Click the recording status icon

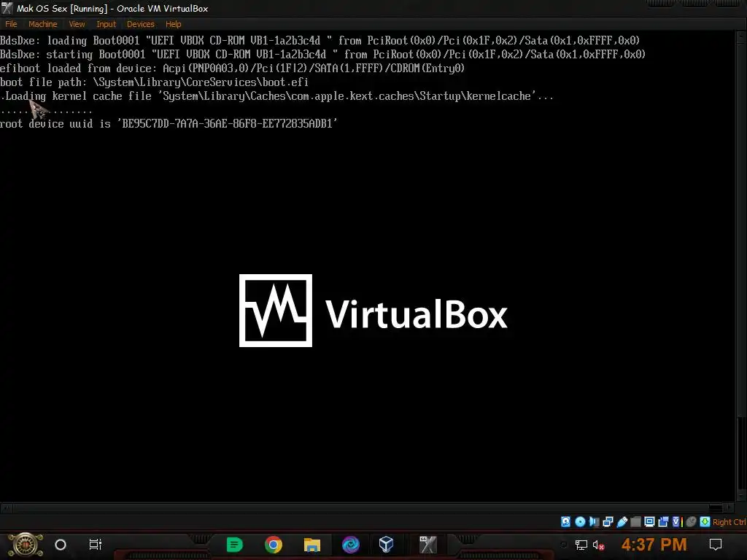click(x=663, y=522)
